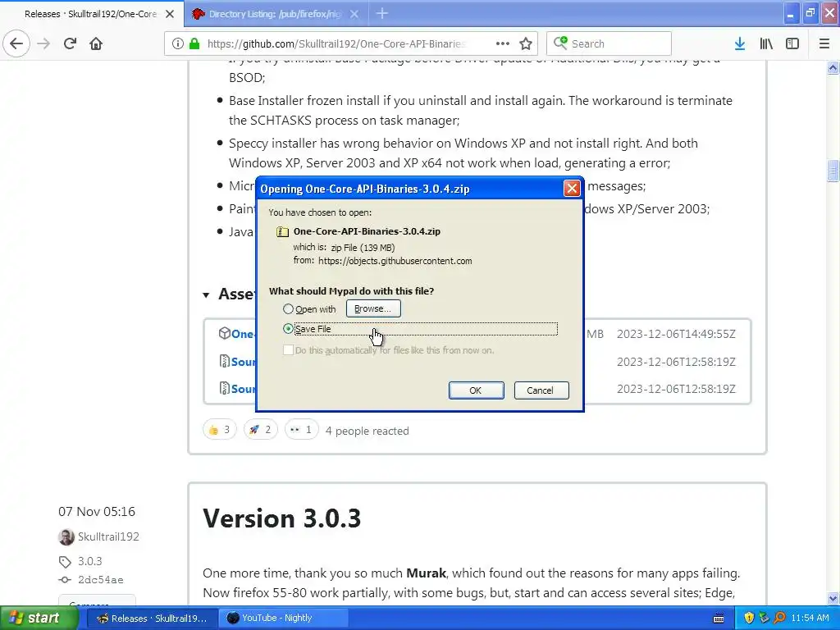Click the green secure padlock icon
This screenshot has height=630, width=840.
tap(194, 43)
